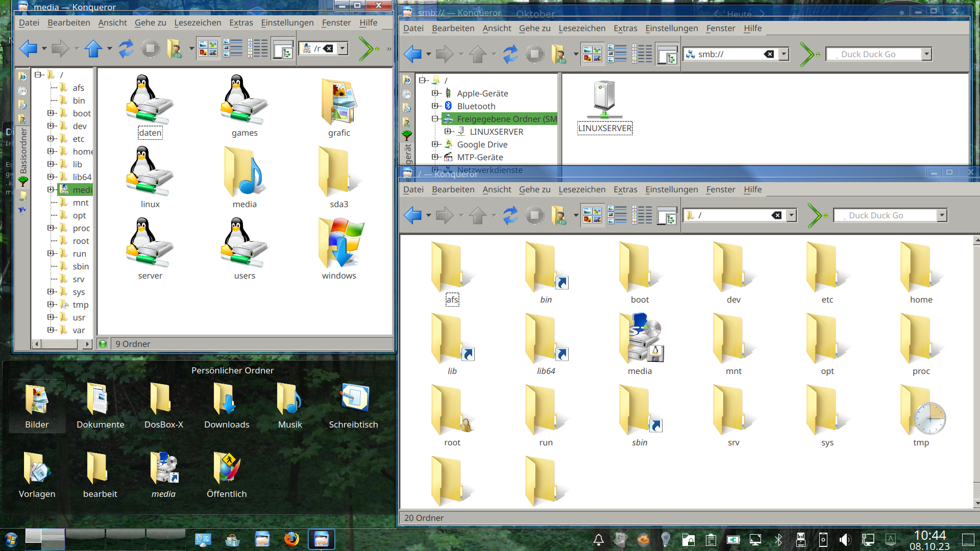Open the Schreibtisch folder on the desktop

353,406
